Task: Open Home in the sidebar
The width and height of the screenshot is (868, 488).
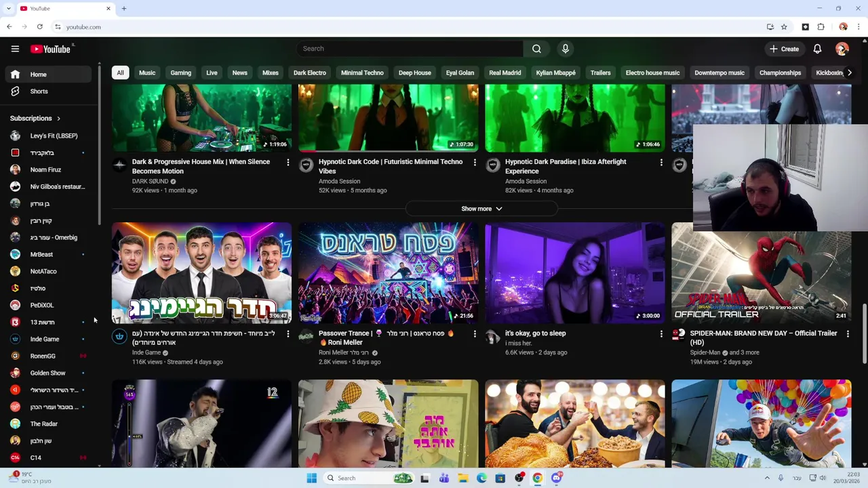Action: tap(47, 75)
